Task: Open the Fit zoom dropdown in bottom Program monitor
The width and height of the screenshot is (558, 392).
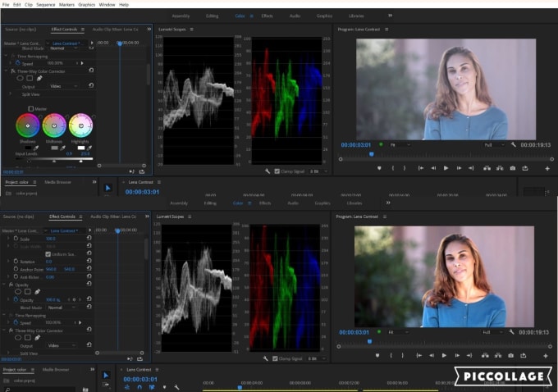Action: [x=399, y=332]
